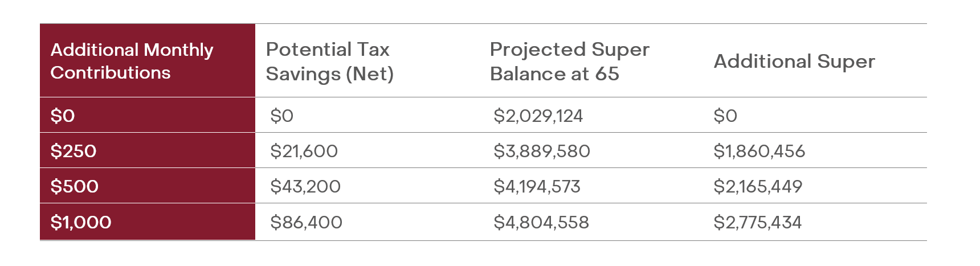The height and width of the screenshot is (266, 980).
Task: Select the $250 monthly contribution row
Action: 73,151
